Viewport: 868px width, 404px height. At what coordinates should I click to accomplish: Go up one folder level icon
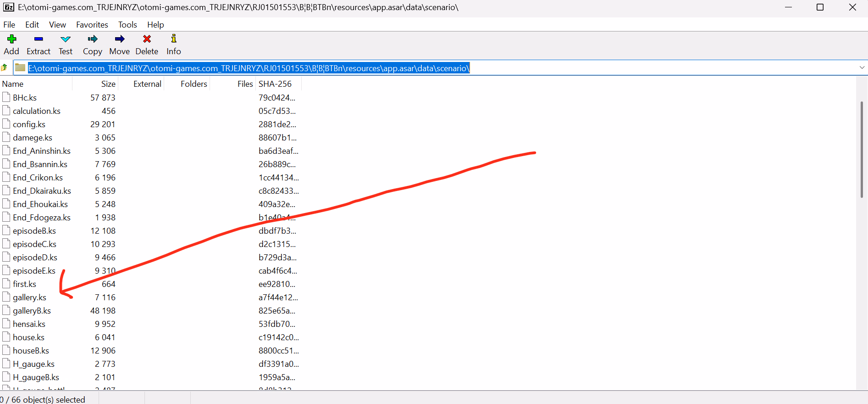pyautogui.click(x=5, y=68)
